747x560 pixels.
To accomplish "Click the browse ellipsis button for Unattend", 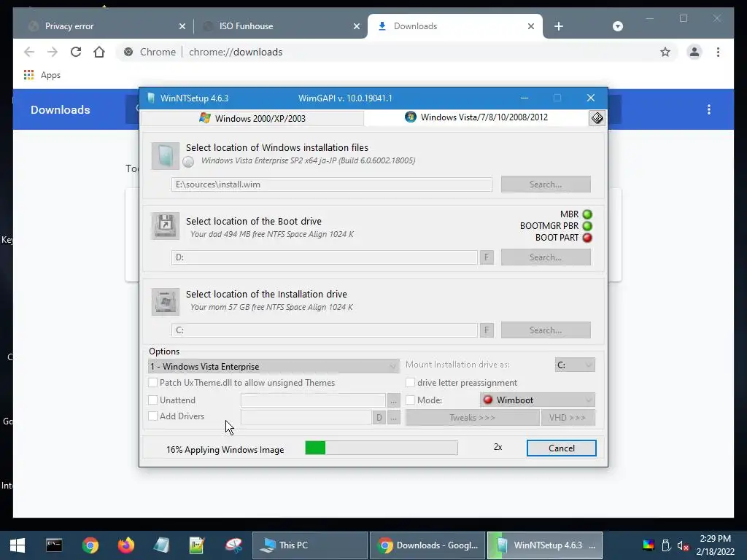I will (x=393, y=400).
